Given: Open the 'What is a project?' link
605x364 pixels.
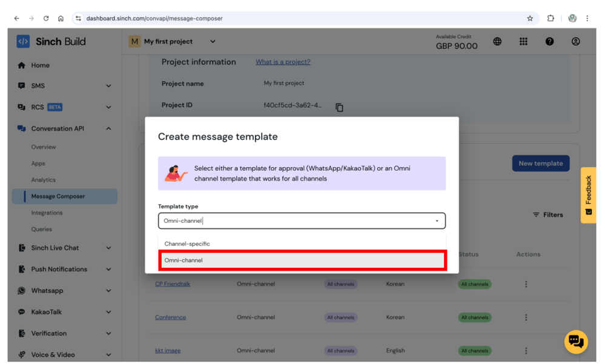Looking at the screenshot, I should coord(283,62).
